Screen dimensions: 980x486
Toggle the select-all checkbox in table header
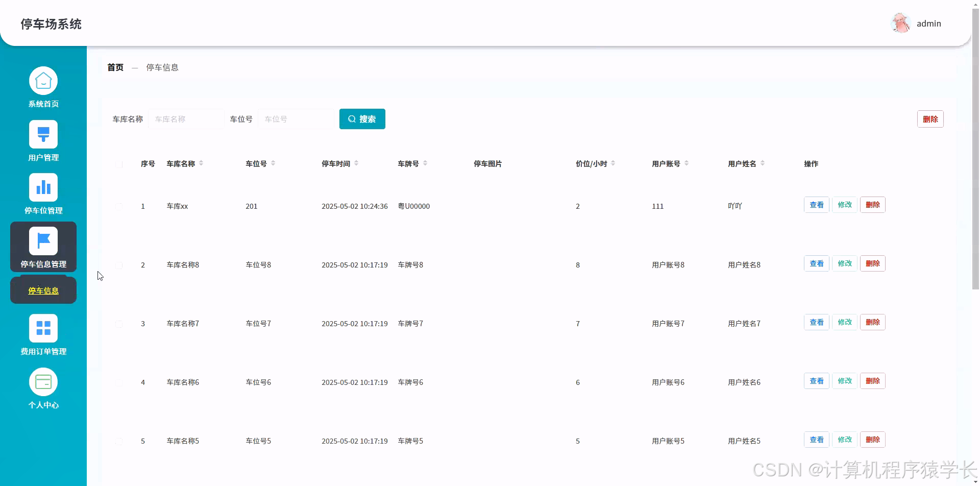click(119, 164)
